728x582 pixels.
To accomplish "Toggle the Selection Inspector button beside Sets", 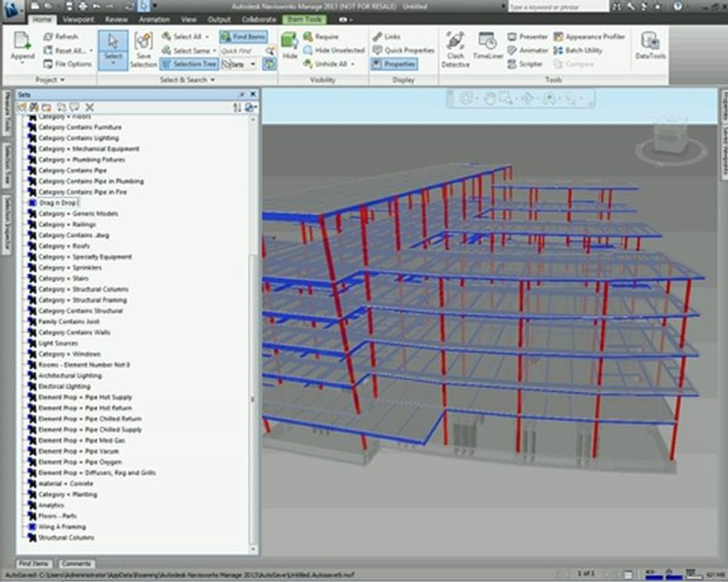I will point(269,64).
